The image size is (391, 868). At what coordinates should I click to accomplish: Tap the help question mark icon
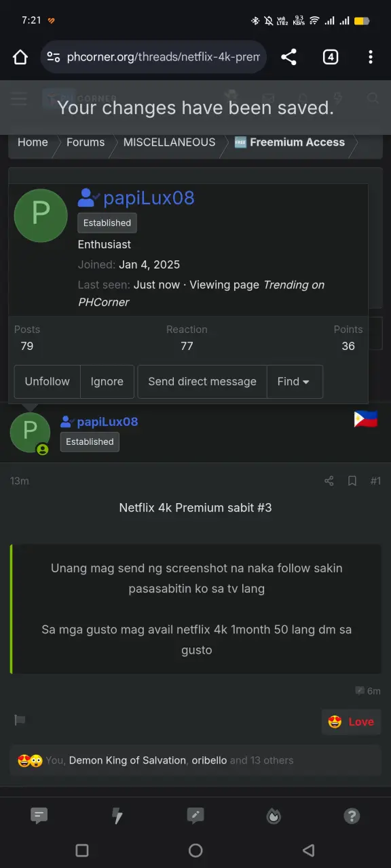pos(352,816)
